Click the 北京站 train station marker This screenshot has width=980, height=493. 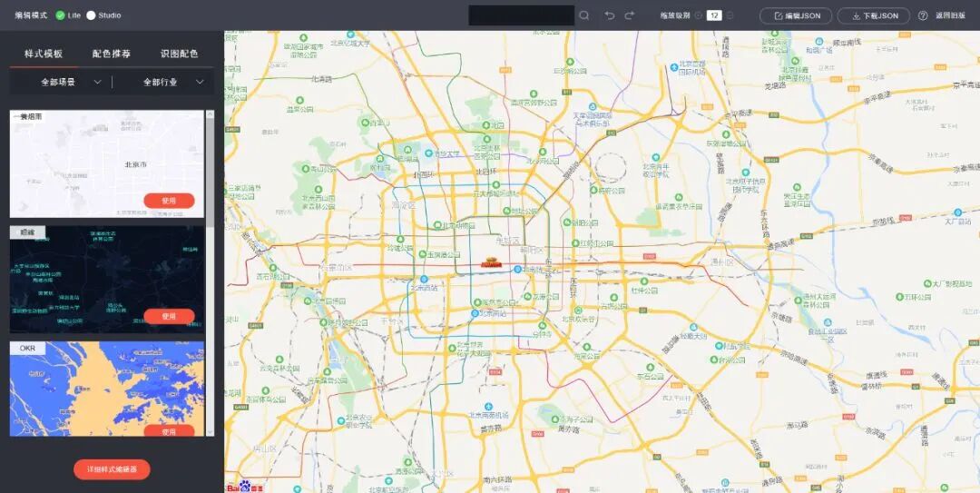(x=517, y=269)
